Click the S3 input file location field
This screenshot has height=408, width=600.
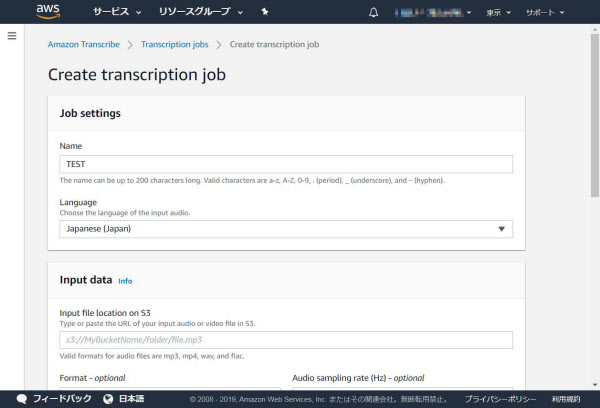click(286, 340)
